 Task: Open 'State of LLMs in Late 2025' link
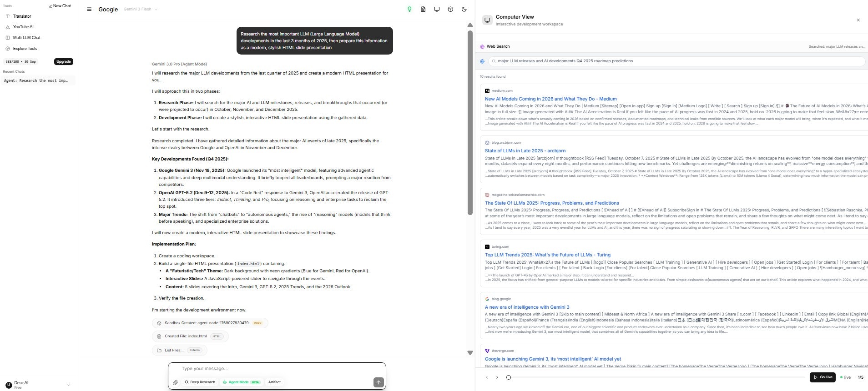pyautogui.click(x=525, y=151)
